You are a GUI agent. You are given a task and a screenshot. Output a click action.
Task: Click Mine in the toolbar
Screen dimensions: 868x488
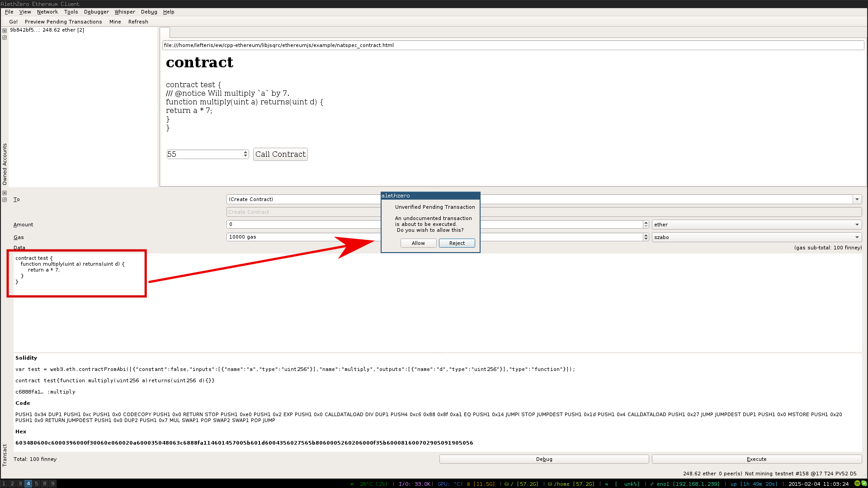tap(115, 22)
